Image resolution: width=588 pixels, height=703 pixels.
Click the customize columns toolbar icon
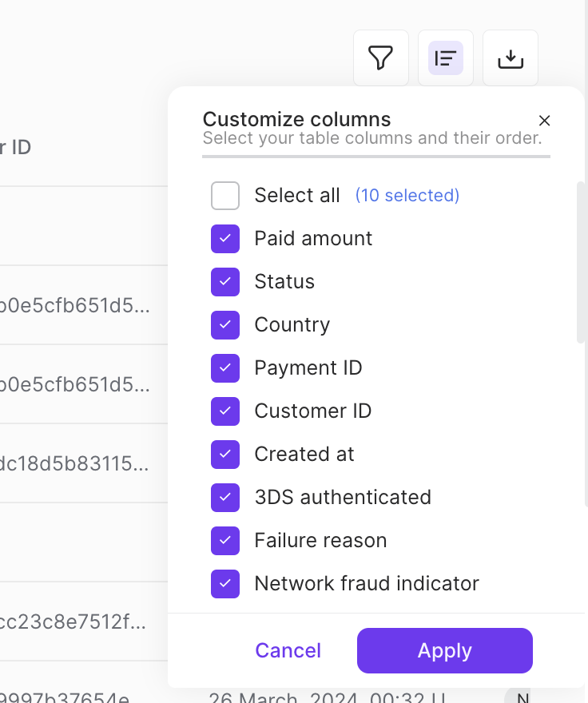pyautogui.click(x=446, y=58)
